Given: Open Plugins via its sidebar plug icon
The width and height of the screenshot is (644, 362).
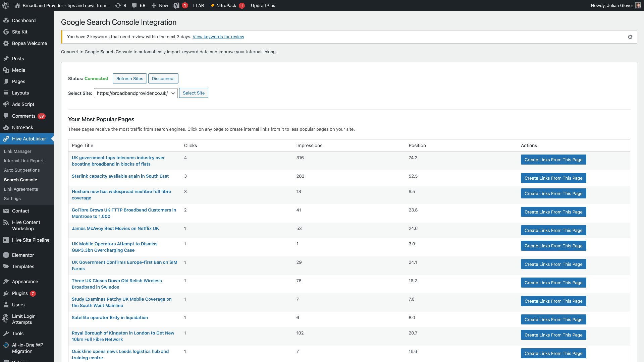Looking at the screenshot, I should point(6,293).
